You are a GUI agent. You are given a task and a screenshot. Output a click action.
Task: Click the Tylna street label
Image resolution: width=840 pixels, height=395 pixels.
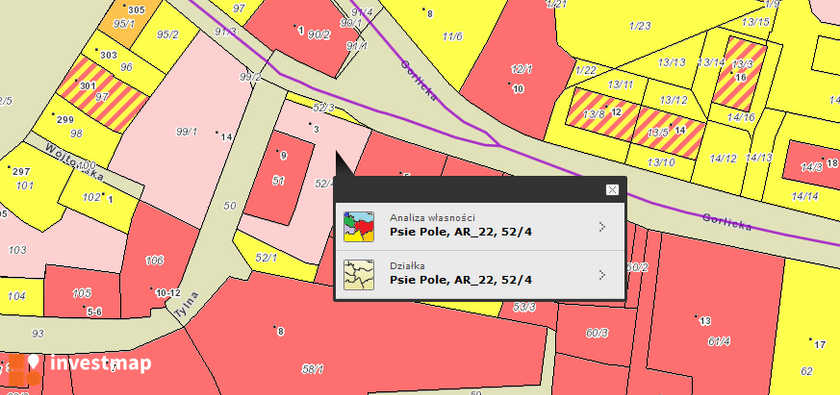(x=185, y=305)
